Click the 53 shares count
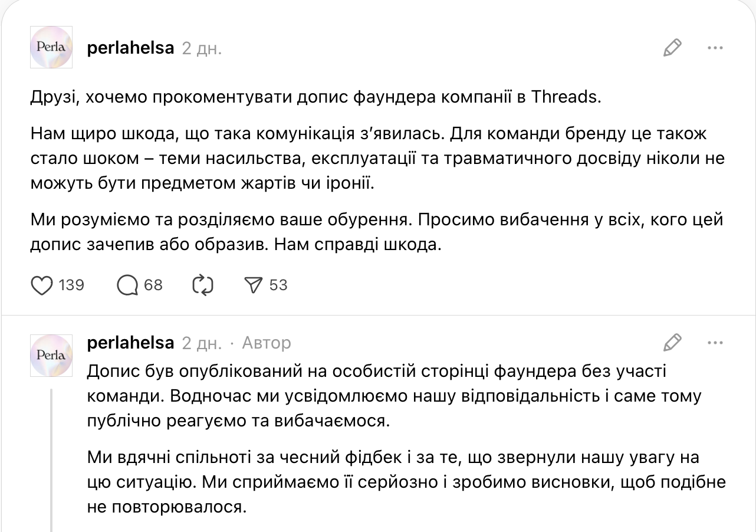The height and width of the screenshot is (532, 756). 278,285
